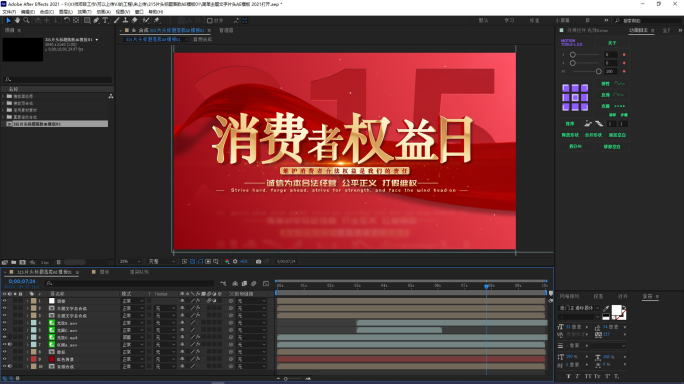684x384 pixels.
Task: Open the 动画(A) menu
Action: tap(103, 12)
